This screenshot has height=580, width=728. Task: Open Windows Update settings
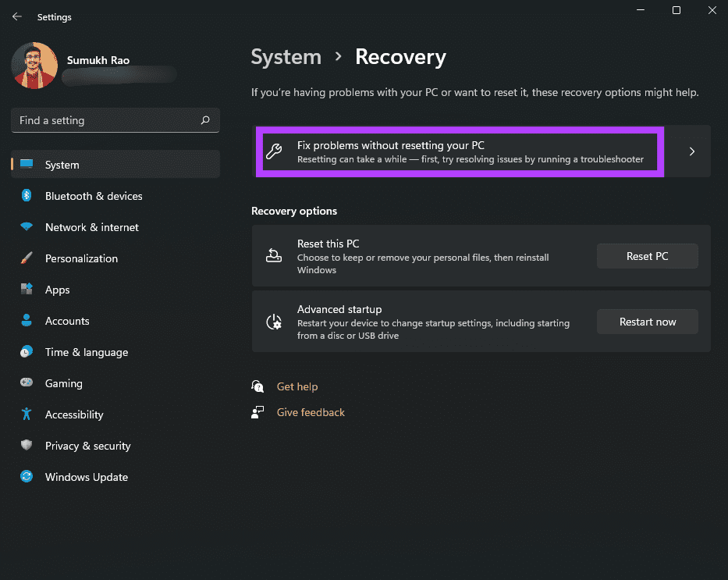pos(115,477)
